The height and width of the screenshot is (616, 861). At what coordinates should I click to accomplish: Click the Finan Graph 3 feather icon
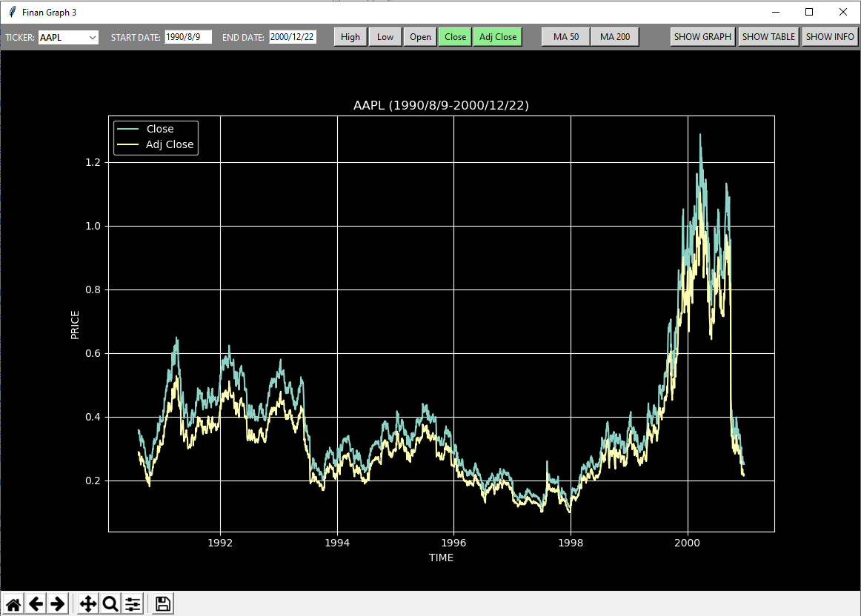(12, 12)
